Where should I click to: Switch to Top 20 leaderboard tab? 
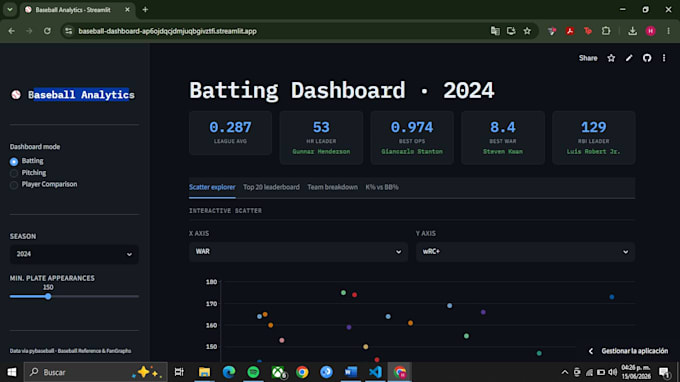(271, 187)
